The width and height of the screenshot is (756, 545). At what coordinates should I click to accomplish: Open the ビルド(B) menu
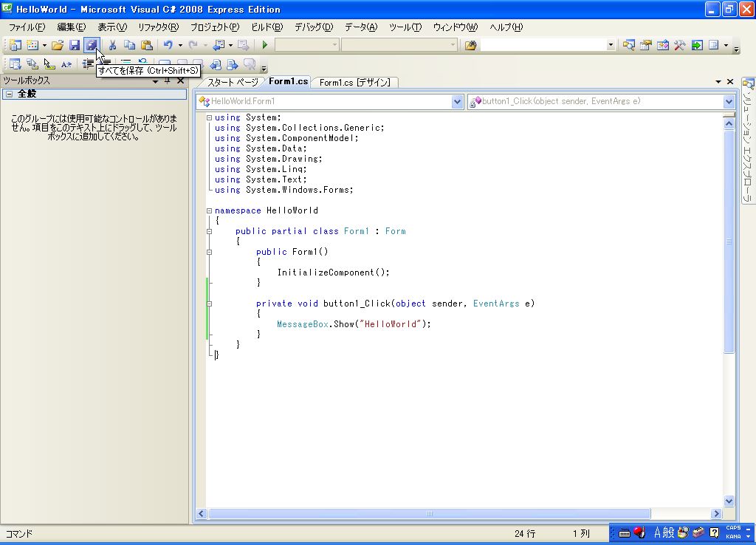pos(267,27)
